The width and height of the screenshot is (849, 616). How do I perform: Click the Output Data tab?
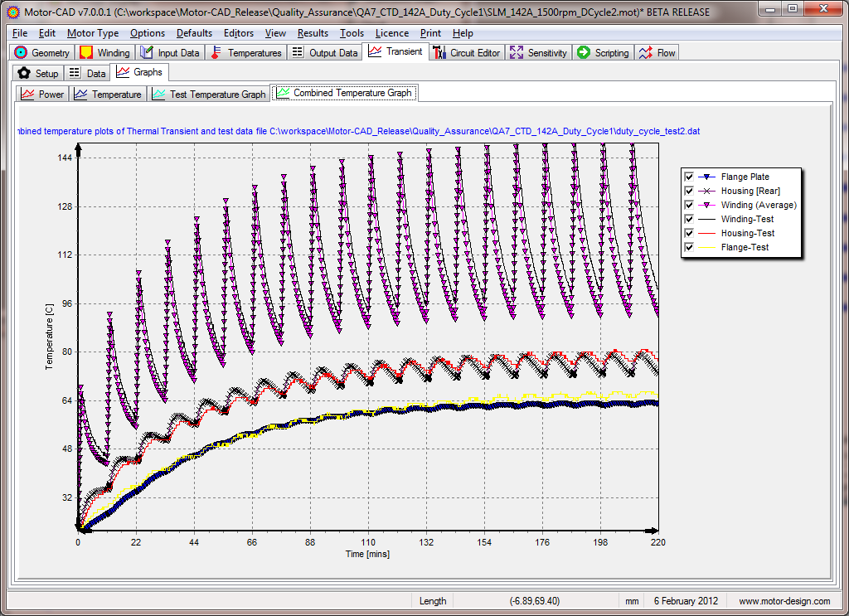point(326,52)
